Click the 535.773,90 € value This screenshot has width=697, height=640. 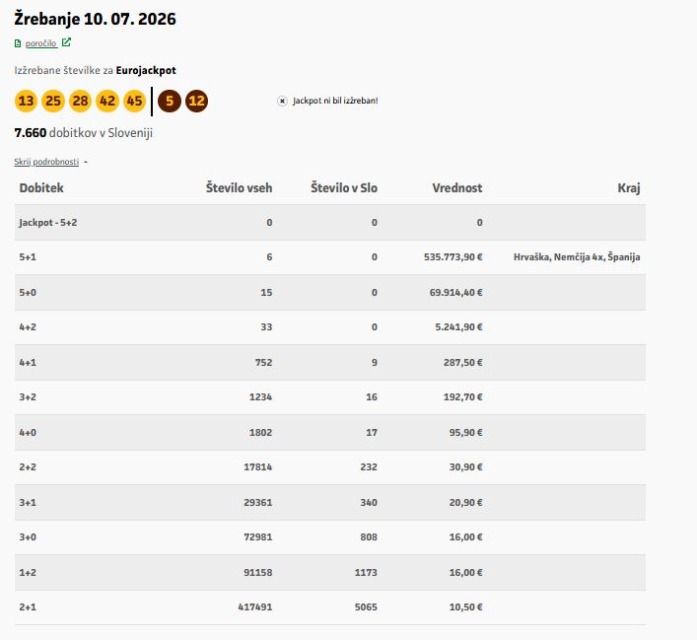pos(453,257)
